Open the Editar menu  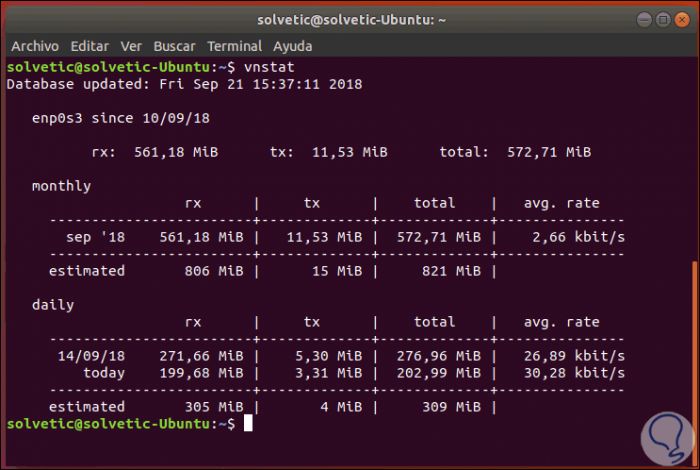(89, 46)
